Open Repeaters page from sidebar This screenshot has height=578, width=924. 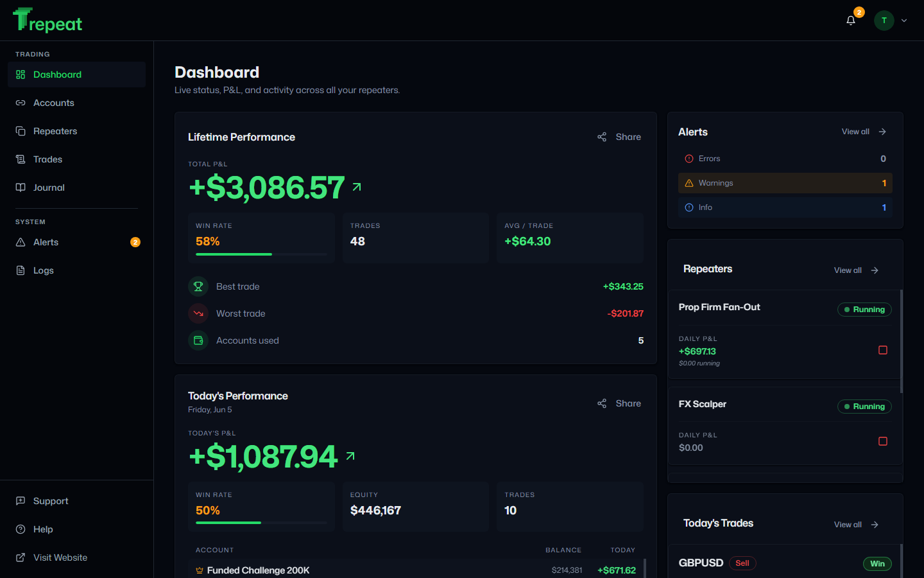pos(76,131)
